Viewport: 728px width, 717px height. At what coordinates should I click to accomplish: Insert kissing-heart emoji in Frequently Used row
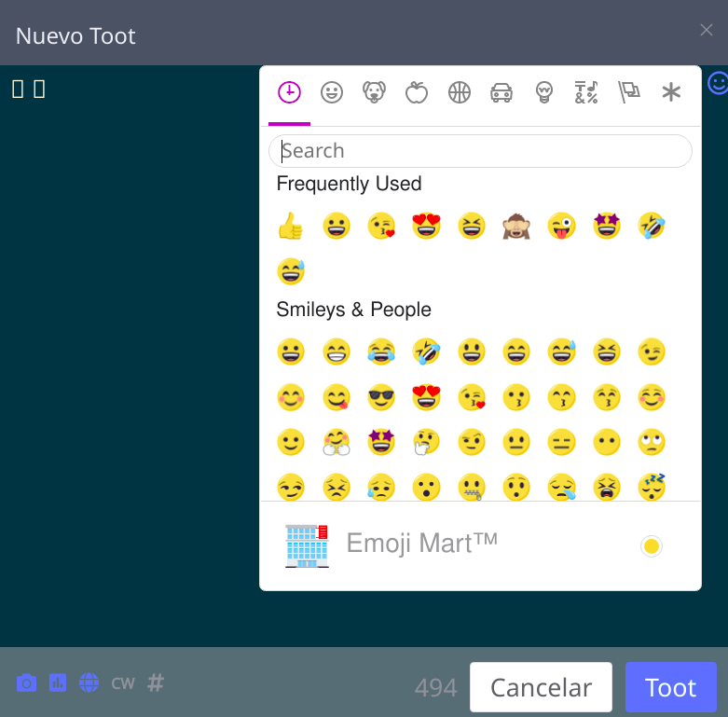(x=381, y=227)
